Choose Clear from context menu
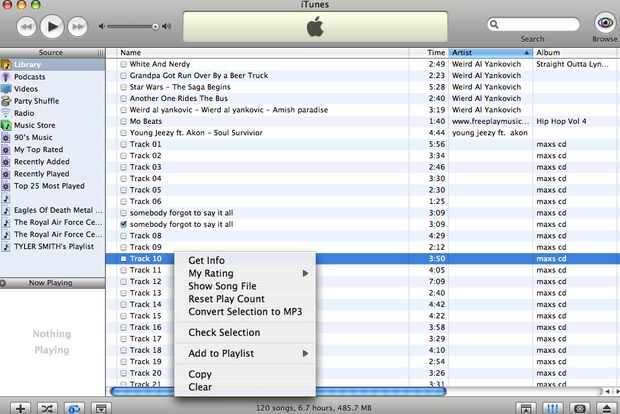This screenshot has width=620, height=414. point(245,387)
